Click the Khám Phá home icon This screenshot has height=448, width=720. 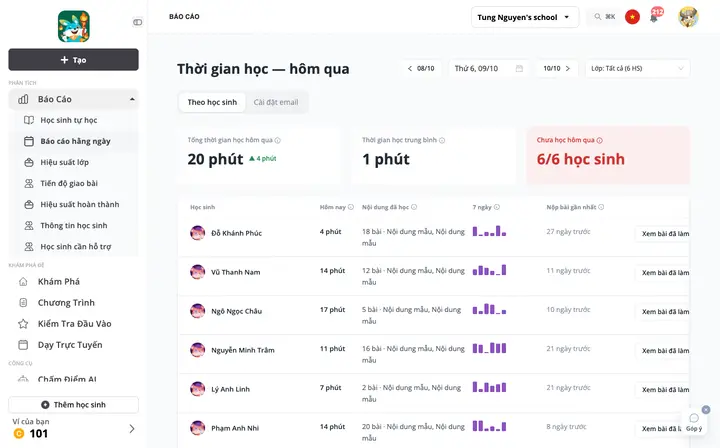tap(23, 281)
